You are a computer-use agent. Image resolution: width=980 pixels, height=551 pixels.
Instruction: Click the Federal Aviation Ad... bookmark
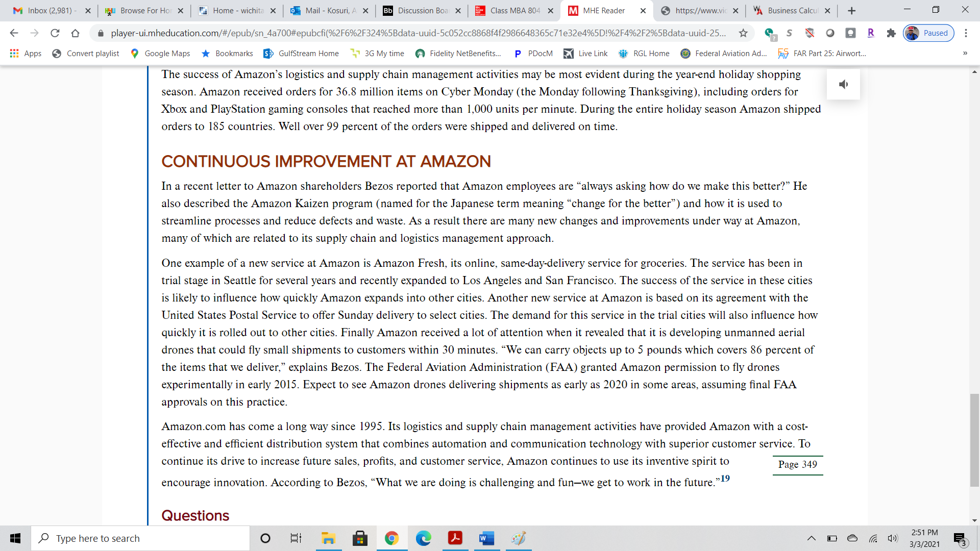(724, 54)
